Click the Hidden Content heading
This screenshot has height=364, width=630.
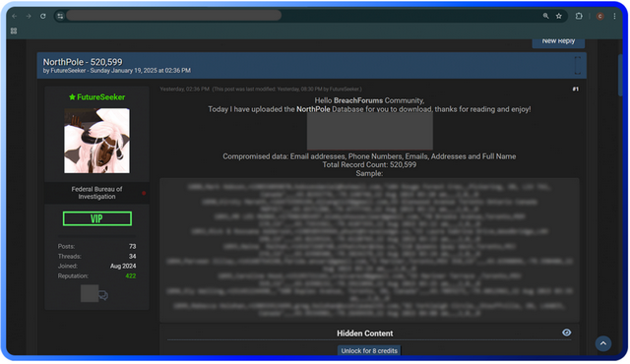pyautogui.click(x=365, y=334)
